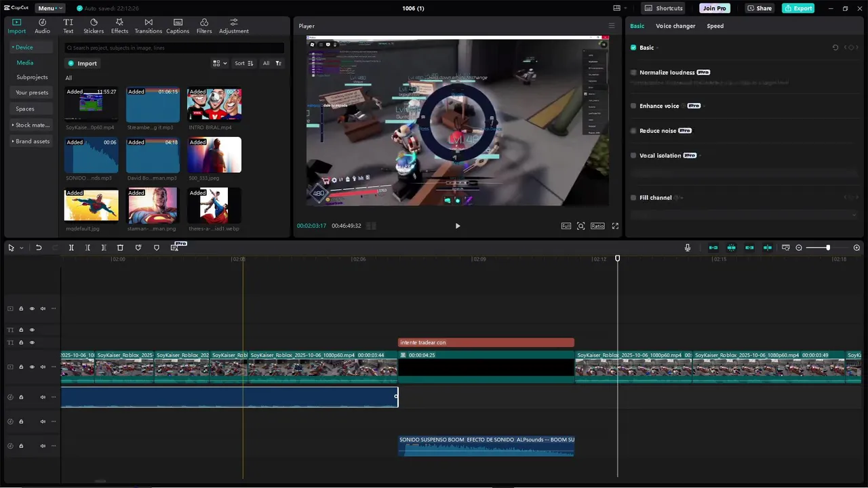The image size is (868, 488).
Task: Open the media view mode dropdown
Action: [220, 63]
